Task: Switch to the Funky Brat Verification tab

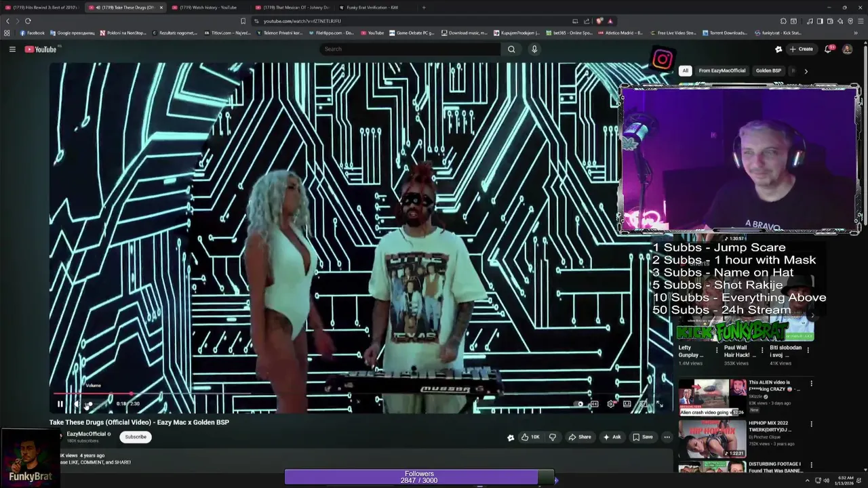Action: 374,7
